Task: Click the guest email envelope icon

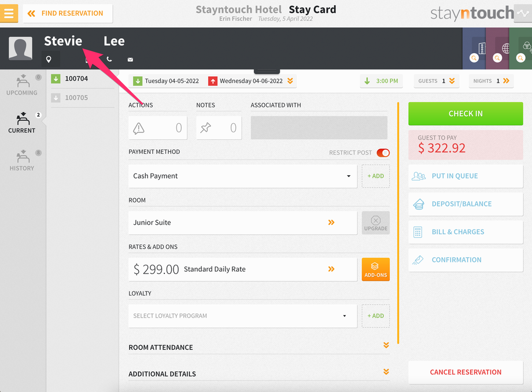Action: click(130, 60)
